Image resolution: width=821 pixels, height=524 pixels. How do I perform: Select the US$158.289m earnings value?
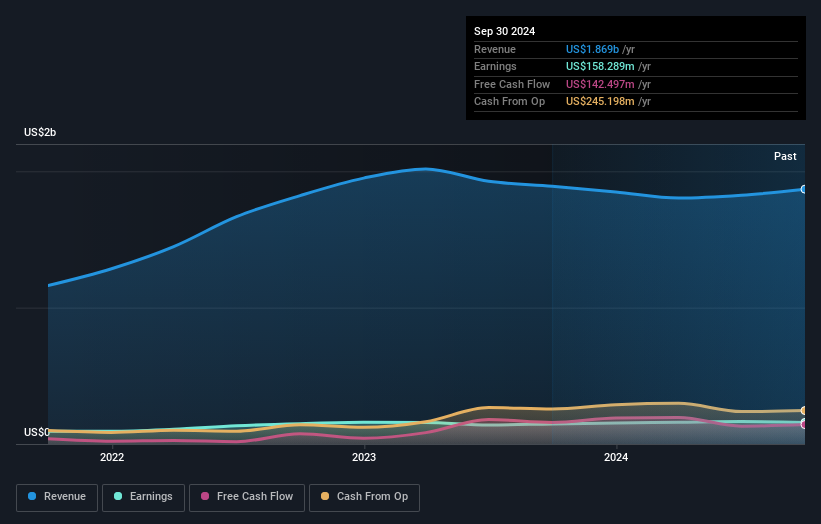click(x=600, y=66)
